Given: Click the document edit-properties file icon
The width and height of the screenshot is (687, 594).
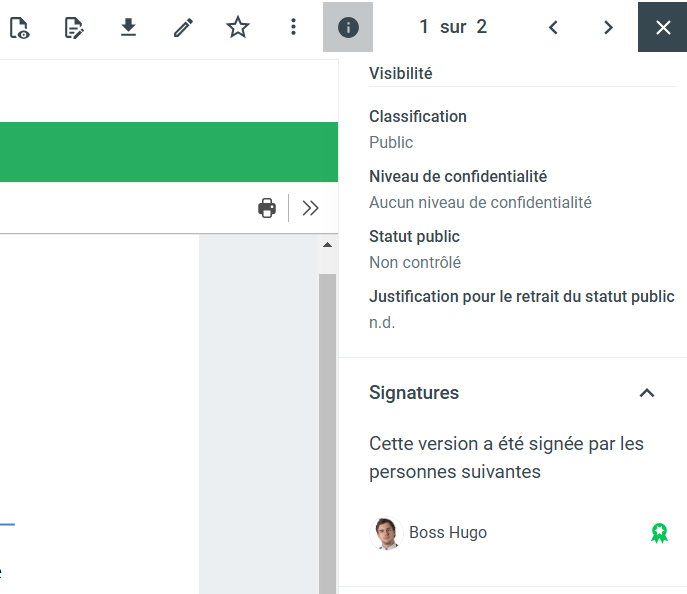Looking at the screenshot, I should point(74,28).
